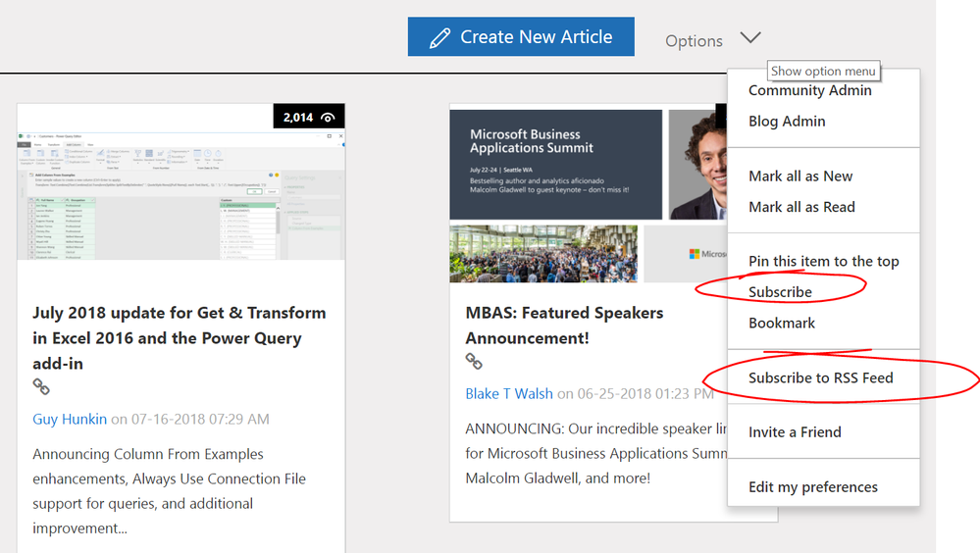The image size is (980, 553).
Task: Open the Options dropdown label
Action: [694, 41]
